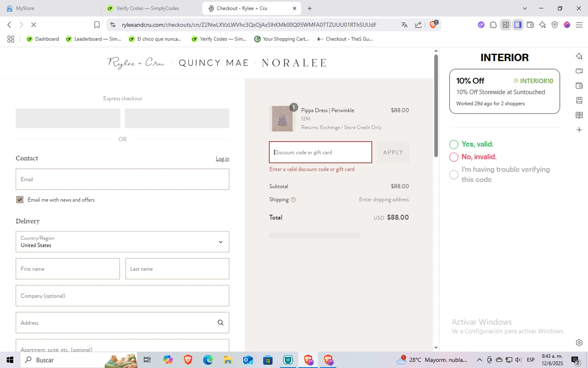The height and width of the screenshot is (368, 588).
Task: Open Checkout - TheS Gu bookmark
Action: pyautogui.click(x=345, y=39)
